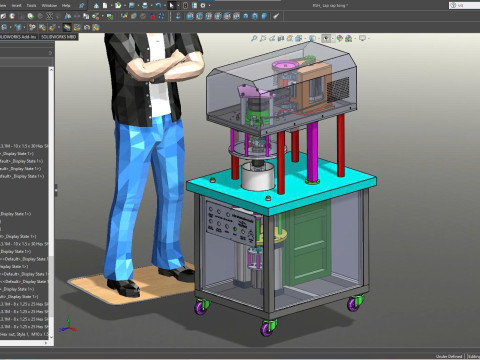
Task: Open the Help menu
Action: pyautogui.click(x=66, y=6)
